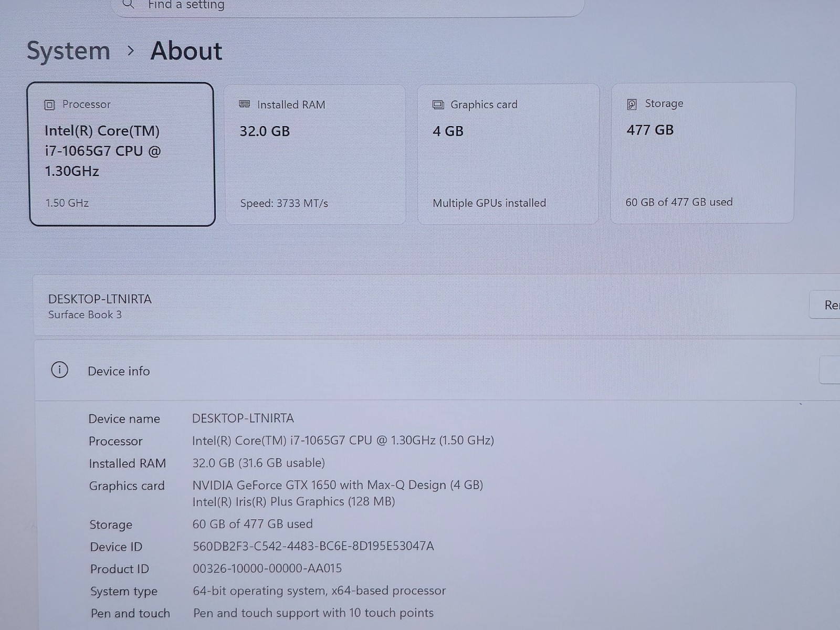Select the Processor card
This screenshot has height=630, width=840.
(x=122, y=154)
